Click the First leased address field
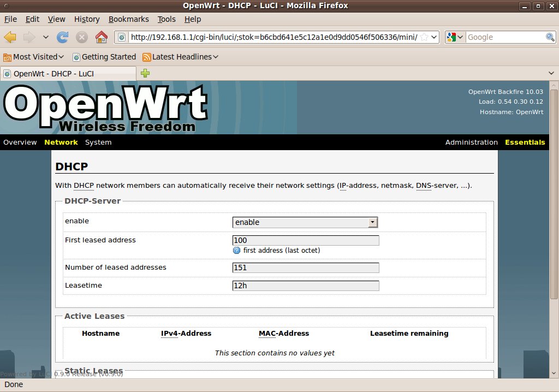Viewport: 559px width, 392px height. [306, 240]
